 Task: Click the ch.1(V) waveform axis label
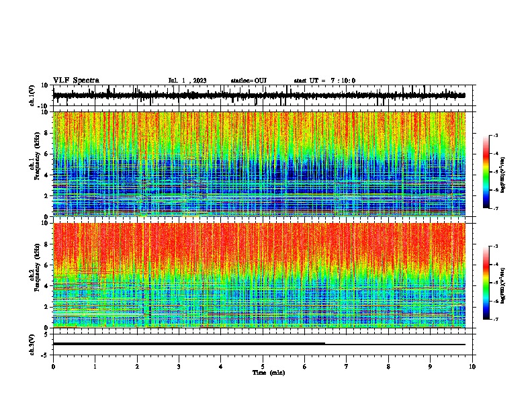tap(32, 95)
